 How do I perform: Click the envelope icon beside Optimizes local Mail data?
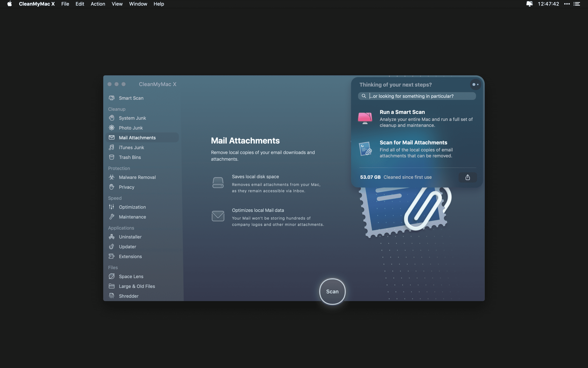click(x=218, y=216)
